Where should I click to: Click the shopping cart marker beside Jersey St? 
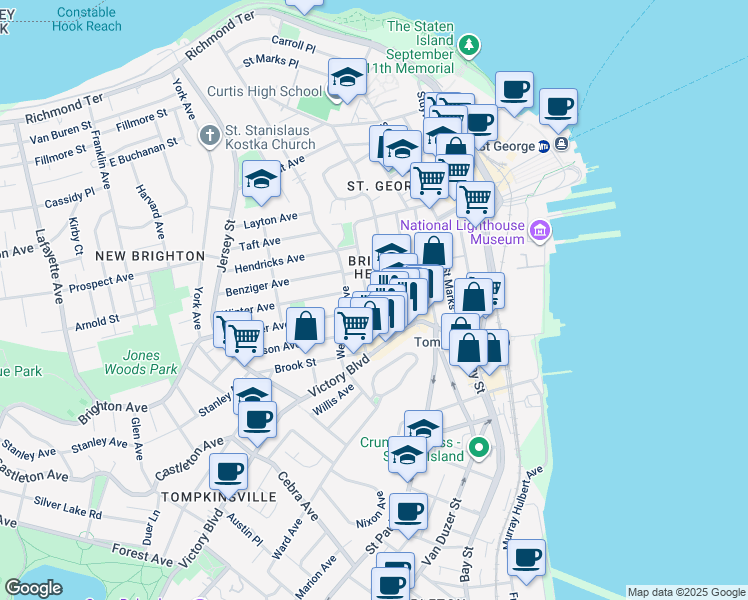click(x=244, y=338)
